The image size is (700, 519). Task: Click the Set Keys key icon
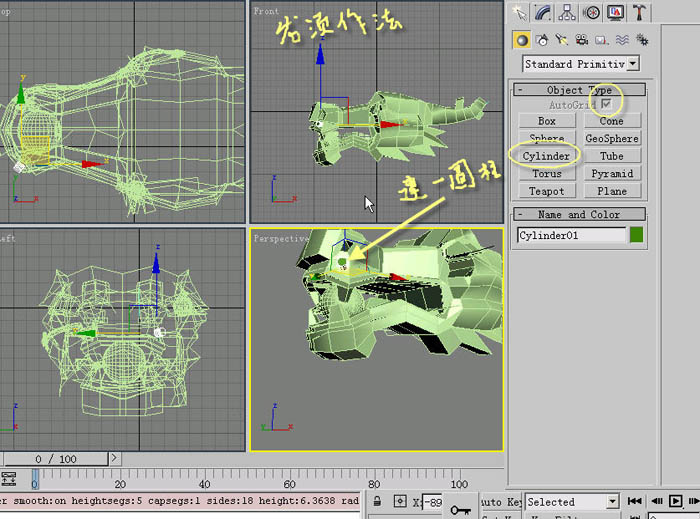click(x=460, y=509)
